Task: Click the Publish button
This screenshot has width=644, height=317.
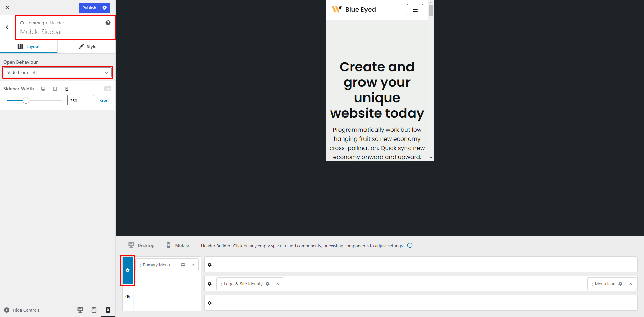Action: pos(89,8)
